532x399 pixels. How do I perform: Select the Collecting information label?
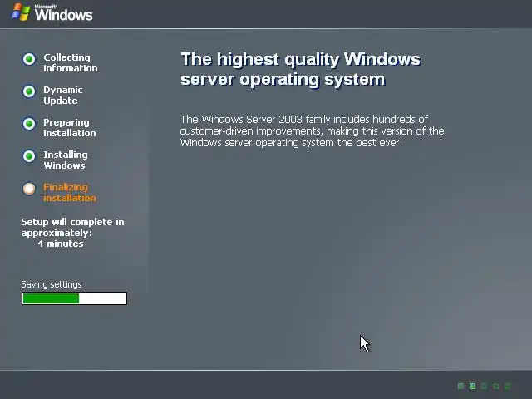coord(70,63)
